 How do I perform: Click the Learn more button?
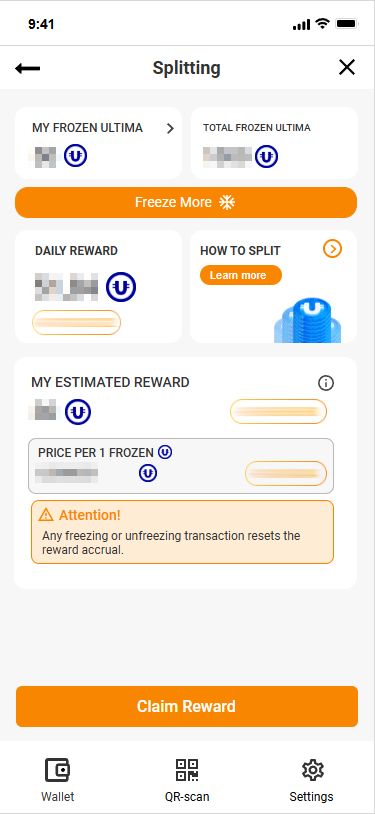click(240, 275)
